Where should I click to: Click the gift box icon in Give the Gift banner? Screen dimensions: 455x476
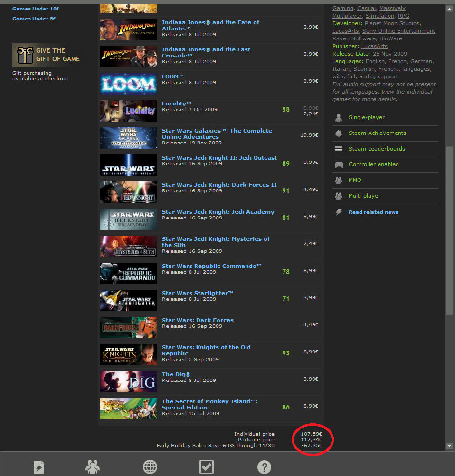point(25,55)
